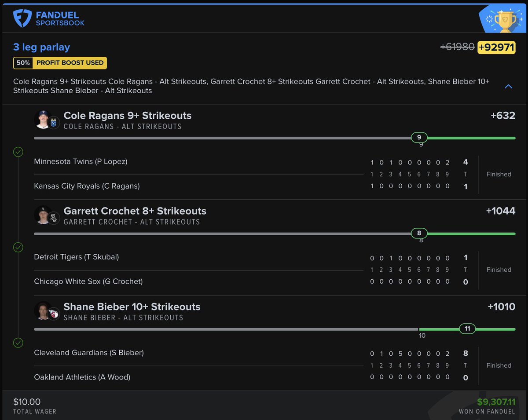Click Shane Bieber player headshot
The image size is (528, 420).
43,310
